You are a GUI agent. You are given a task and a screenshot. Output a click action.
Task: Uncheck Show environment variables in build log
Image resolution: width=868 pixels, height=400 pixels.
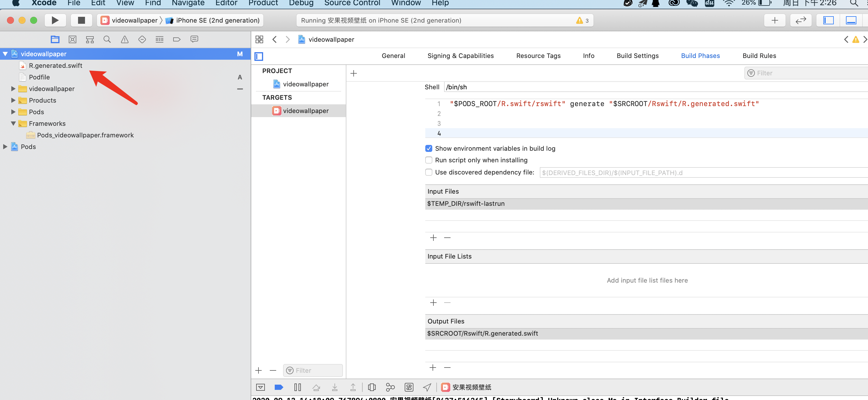428,148
